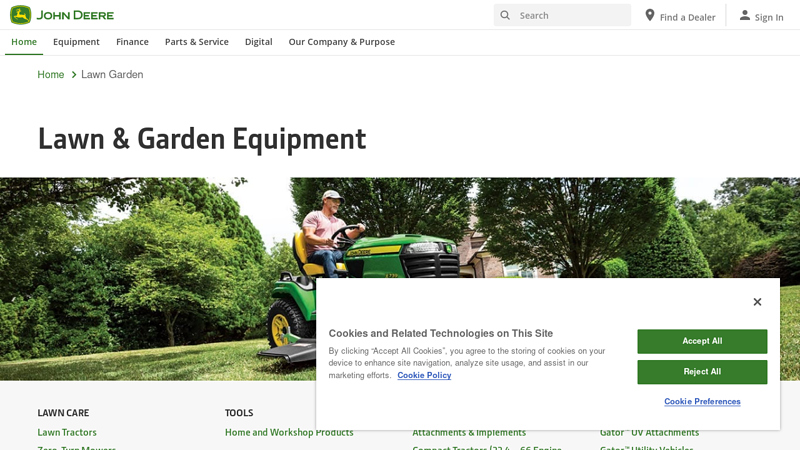The image size is (800, 450).
Task: Click the Find a Dealer location pin icon
Action: point(649,15)
